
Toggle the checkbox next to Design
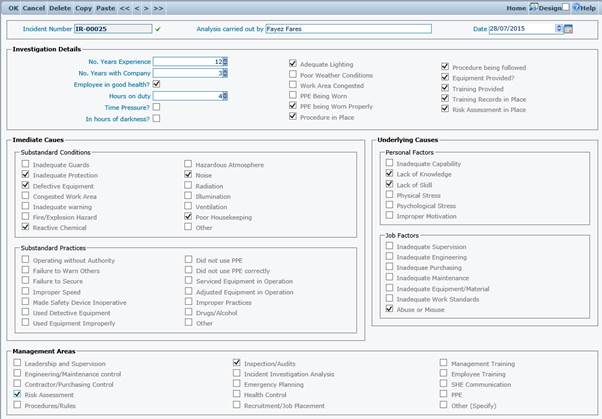tap(565, 7)
